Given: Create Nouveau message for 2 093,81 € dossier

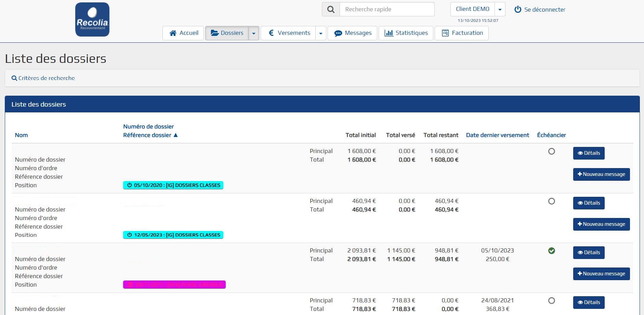Looking at the screenshot, I should (602, 274).
